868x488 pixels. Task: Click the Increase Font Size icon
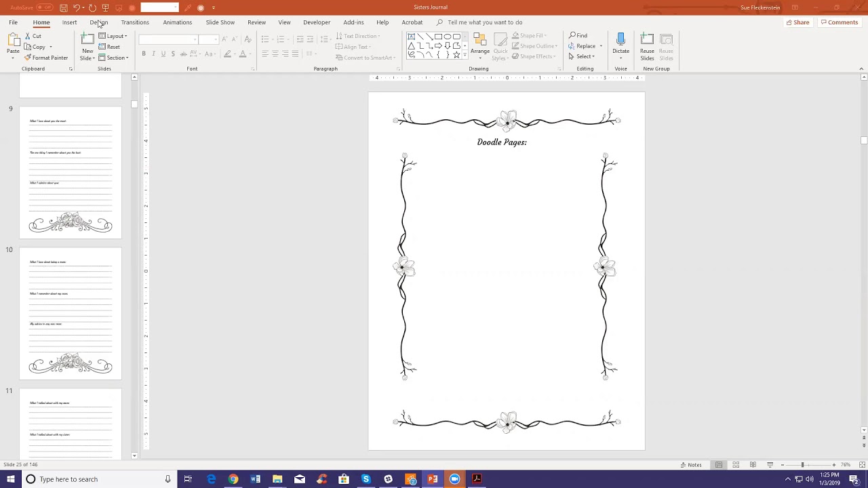[224, 39]
